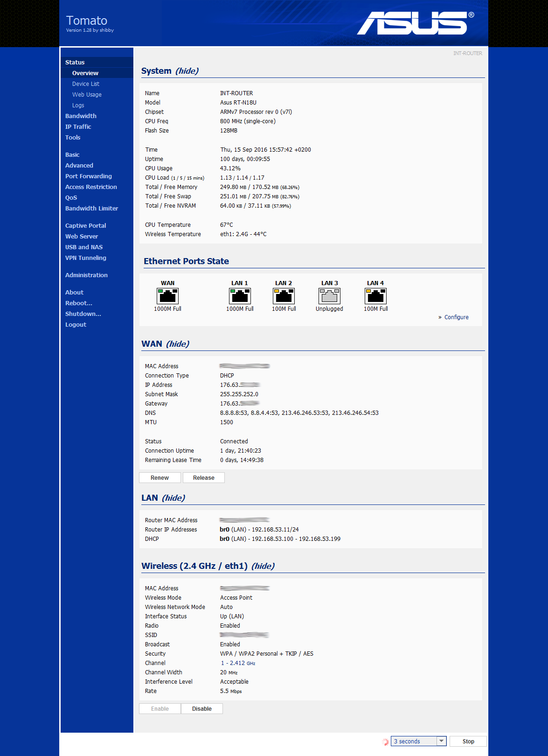Click the LAN 1 port icon
The height and width of the screenshot is (756, 548).
click(x=240, y=296)
